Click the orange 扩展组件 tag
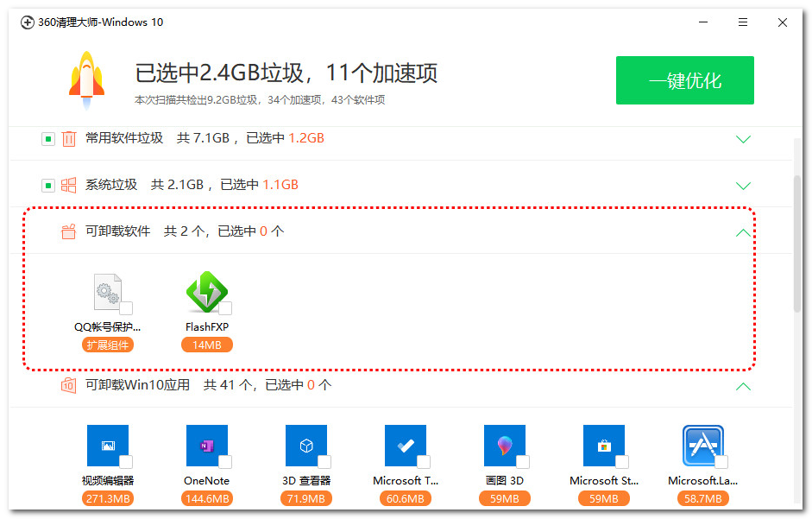Screen dimensions: 812x519 pos(107,344)
